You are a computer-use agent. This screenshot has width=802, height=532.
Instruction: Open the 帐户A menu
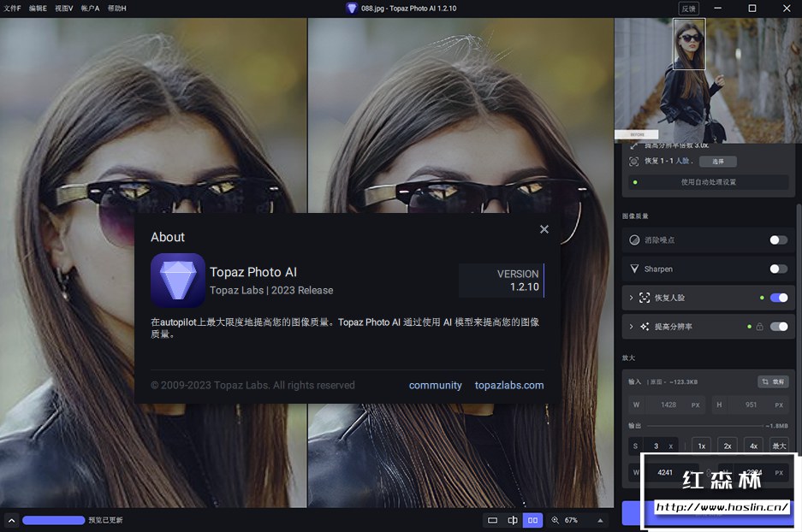tap(90, 9)
